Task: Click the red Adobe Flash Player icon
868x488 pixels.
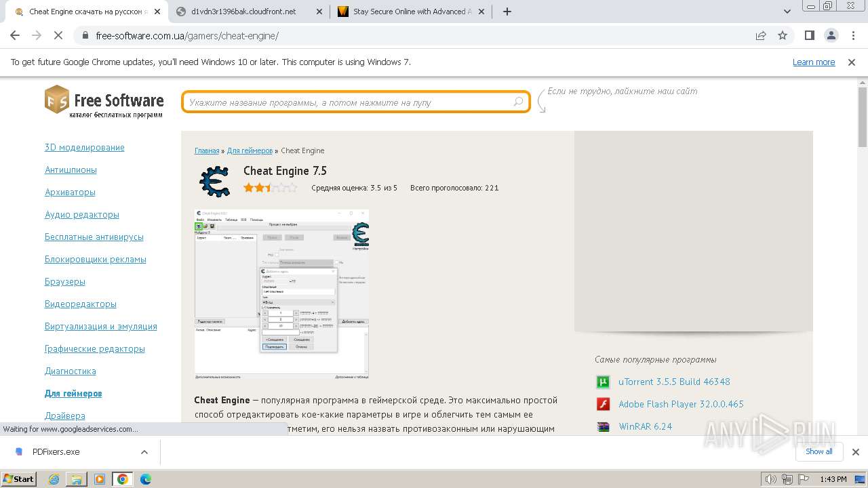Action: tap(603, 404)
